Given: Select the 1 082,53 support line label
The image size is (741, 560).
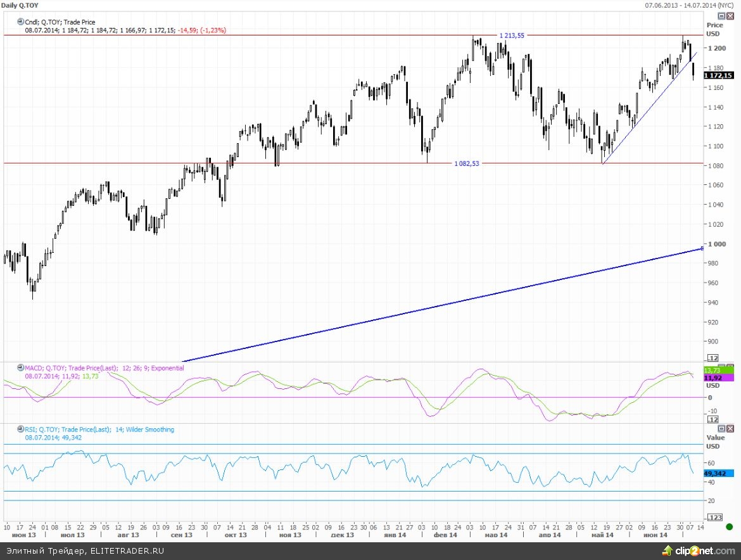Looking at the screenshot, I should pyautogui.click(x=466, y=163).
